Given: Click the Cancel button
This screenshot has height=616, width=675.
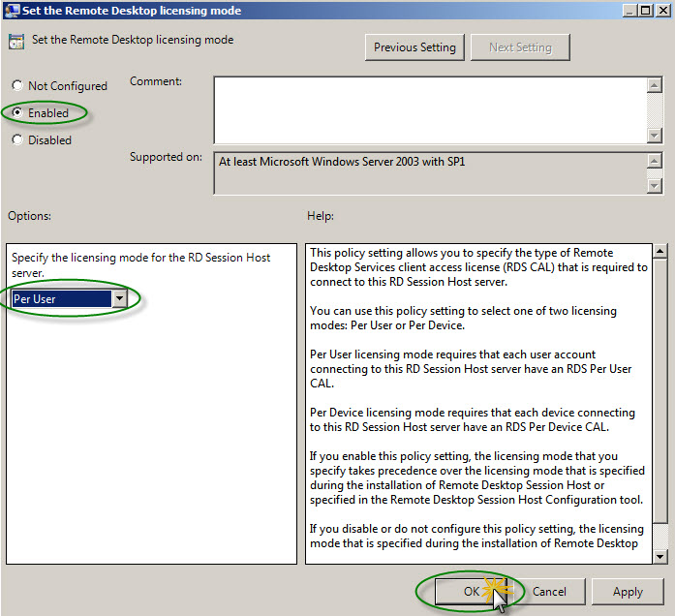Looking at the screenshot, I should (549, 592).
